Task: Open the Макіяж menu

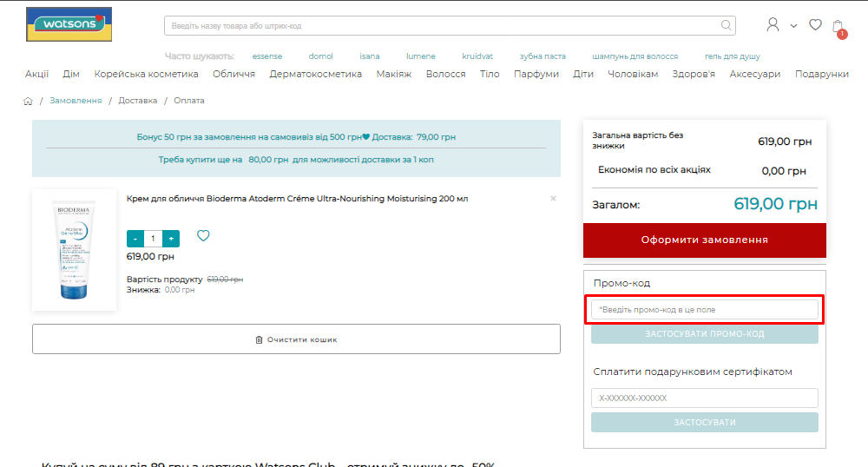Action: click(393, 74)
